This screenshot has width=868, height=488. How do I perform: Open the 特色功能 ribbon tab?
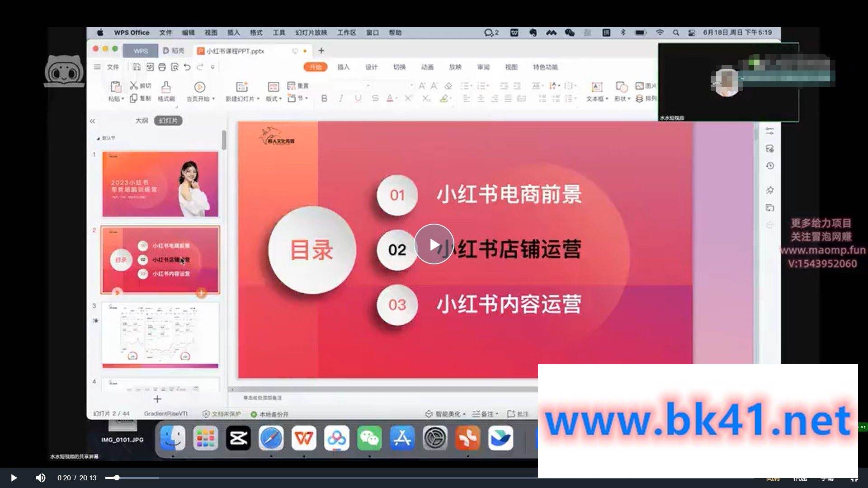click(545, 67)
